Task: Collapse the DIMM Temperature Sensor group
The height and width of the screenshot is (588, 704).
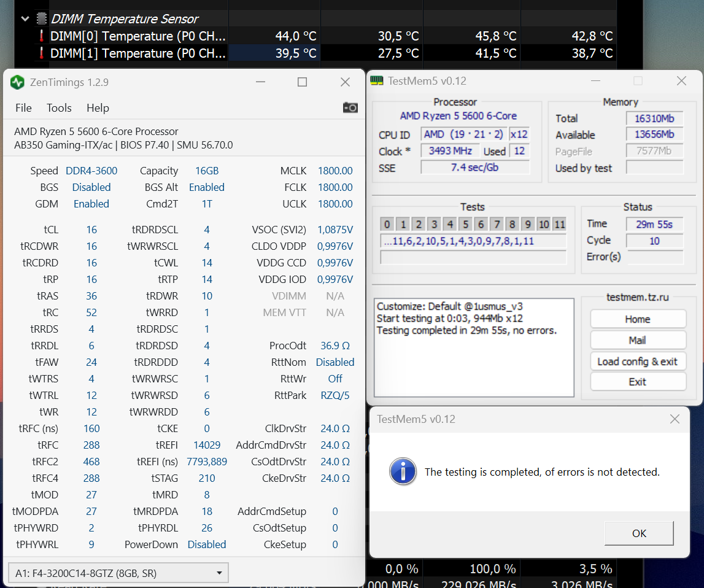Action: (x=25, y=18)
